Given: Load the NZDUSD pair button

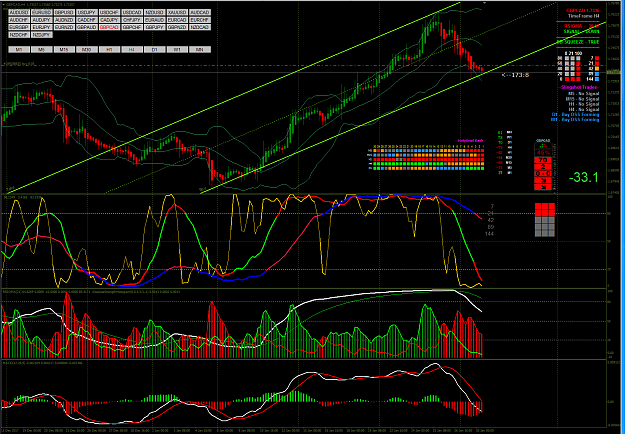Looking at the screenshot, I should click(x=154, y=12).
